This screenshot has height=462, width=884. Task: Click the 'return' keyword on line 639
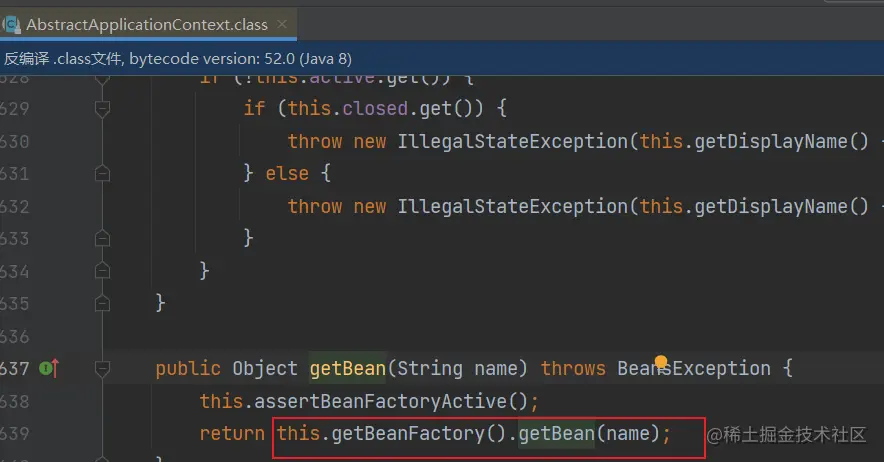coord(232,433)
